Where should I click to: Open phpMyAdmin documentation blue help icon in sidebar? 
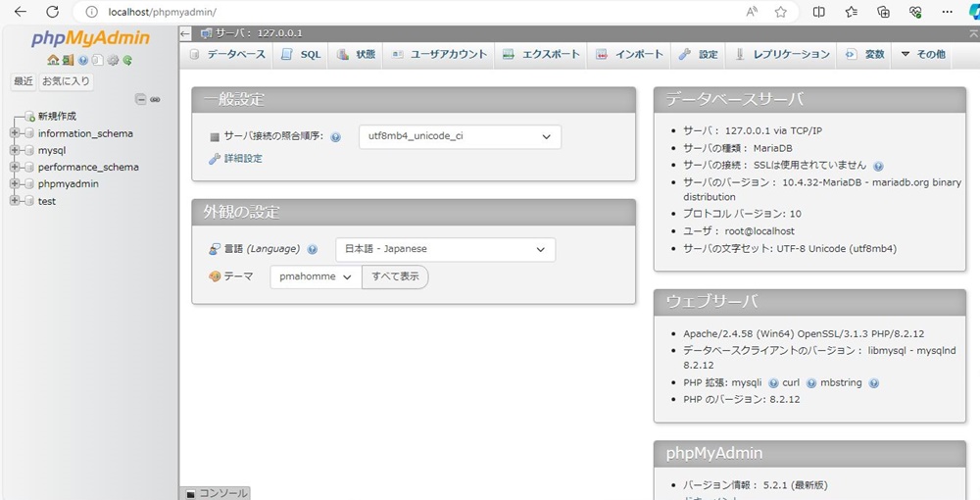(83, 60)
